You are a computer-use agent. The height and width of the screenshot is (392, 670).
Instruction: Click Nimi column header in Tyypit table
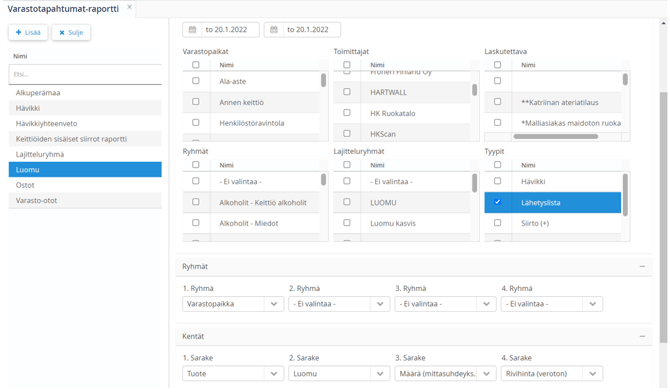528,165
